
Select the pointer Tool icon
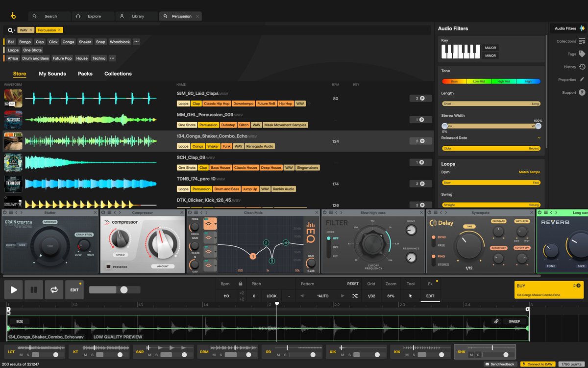tap(411, 296)
